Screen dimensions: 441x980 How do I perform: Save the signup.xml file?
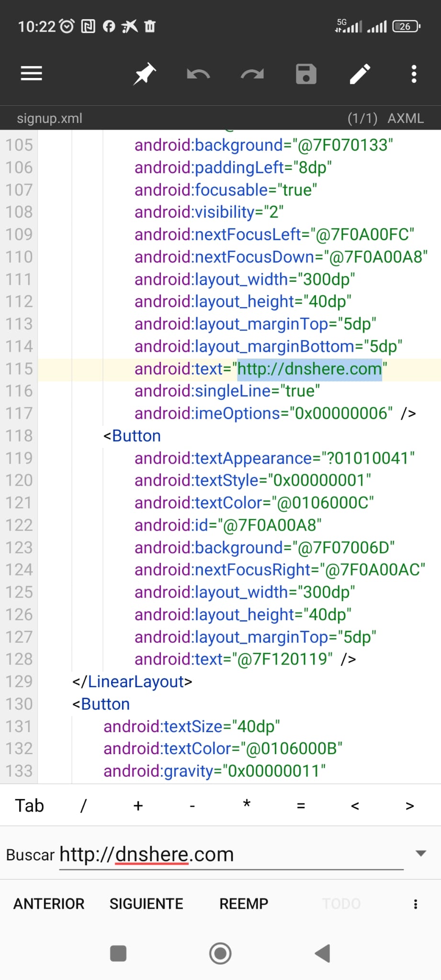(x=306, y=74)
